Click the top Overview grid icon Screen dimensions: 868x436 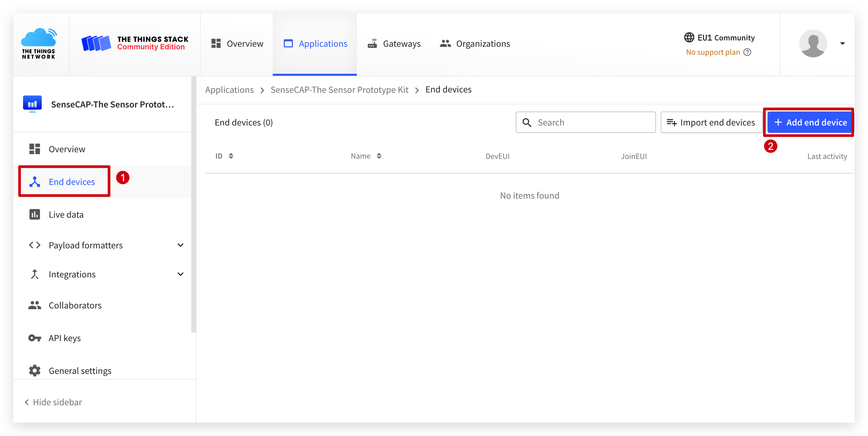216,43
